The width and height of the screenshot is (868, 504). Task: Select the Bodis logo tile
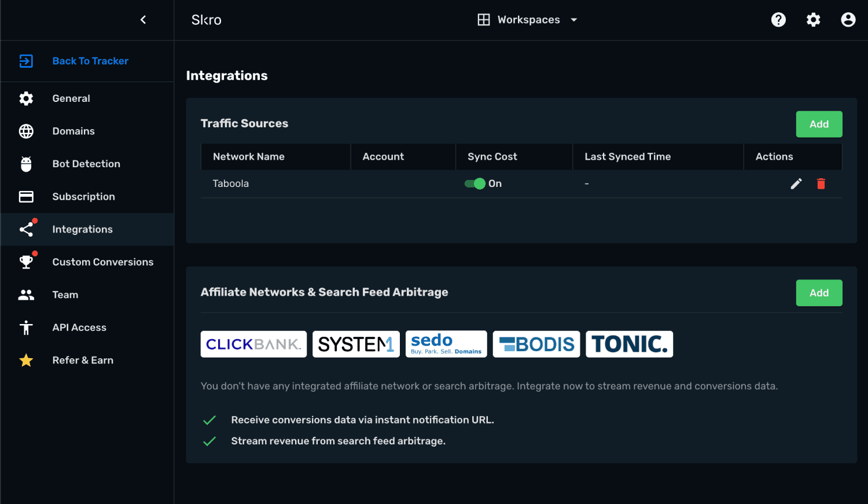(536, 344)
